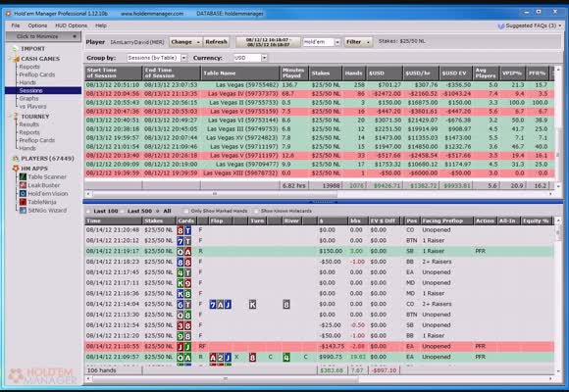Select the Las Vegas XV (59724823) session

click(320, 138)
